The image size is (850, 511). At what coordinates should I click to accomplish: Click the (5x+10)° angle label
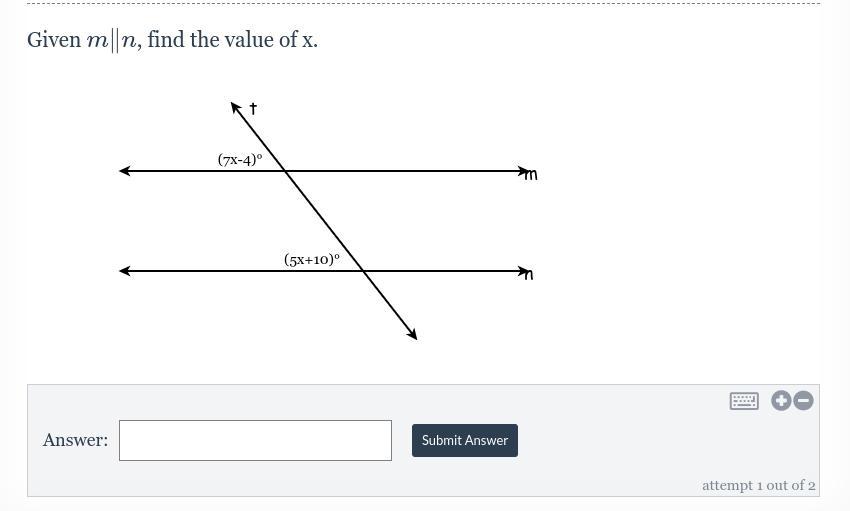coord(311,259)
